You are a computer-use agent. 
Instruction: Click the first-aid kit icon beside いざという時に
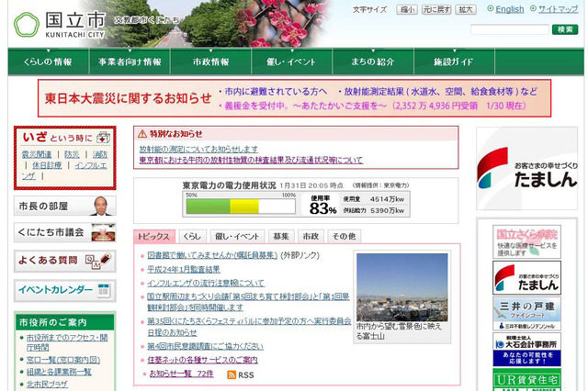pos(103,138)
